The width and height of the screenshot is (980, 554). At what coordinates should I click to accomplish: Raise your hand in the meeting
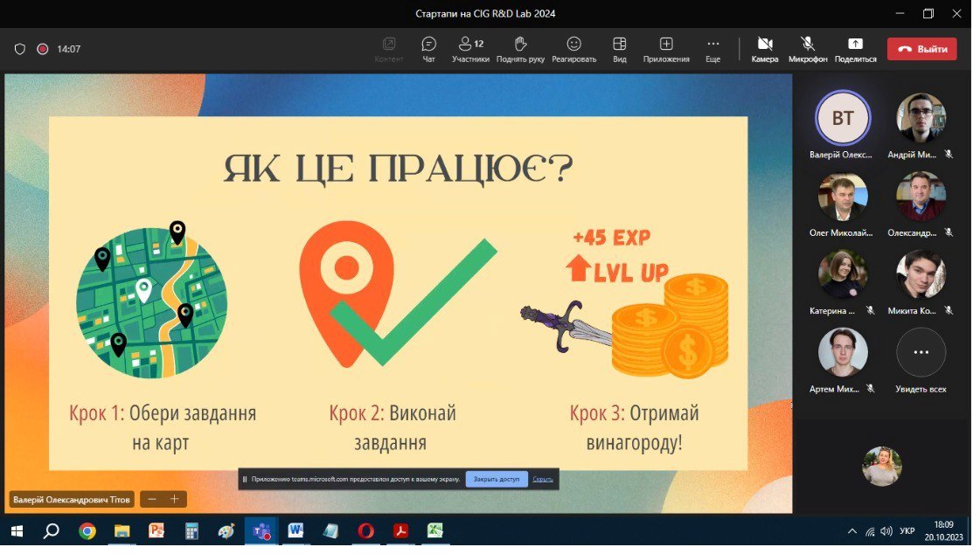point(520,49)
